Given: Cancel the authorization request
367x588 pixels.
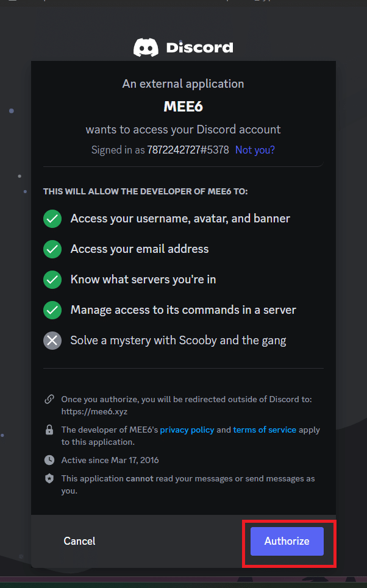Looking at the screenshot, I should 79,541.
